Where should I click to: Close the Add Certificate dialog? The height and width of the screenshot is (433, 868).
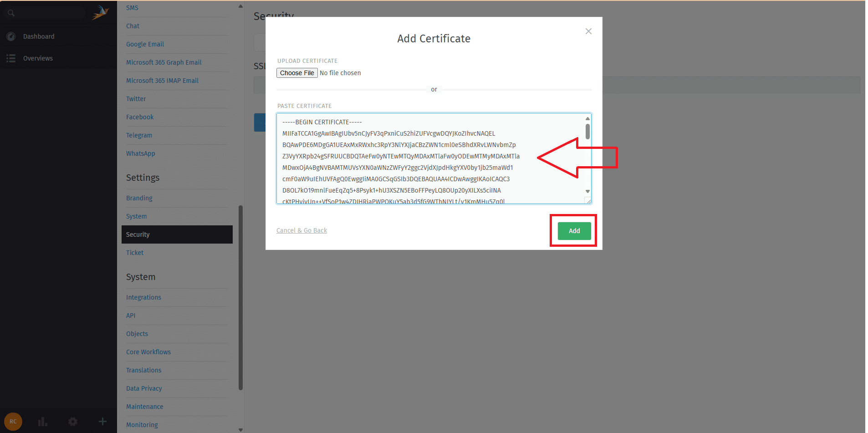(588, 31)
